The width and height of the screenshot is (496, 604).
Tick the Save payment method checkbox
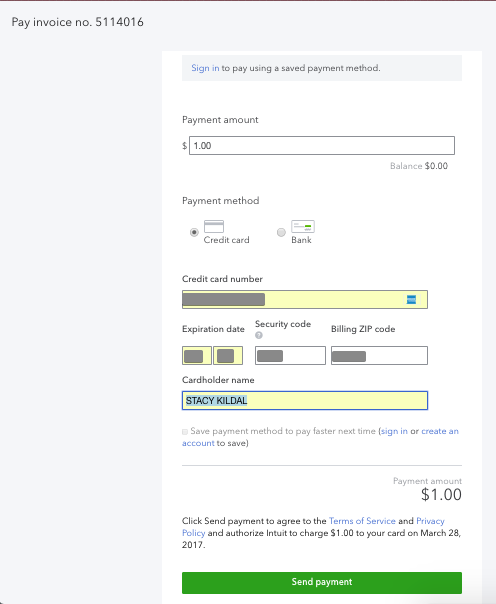point(185,432)
